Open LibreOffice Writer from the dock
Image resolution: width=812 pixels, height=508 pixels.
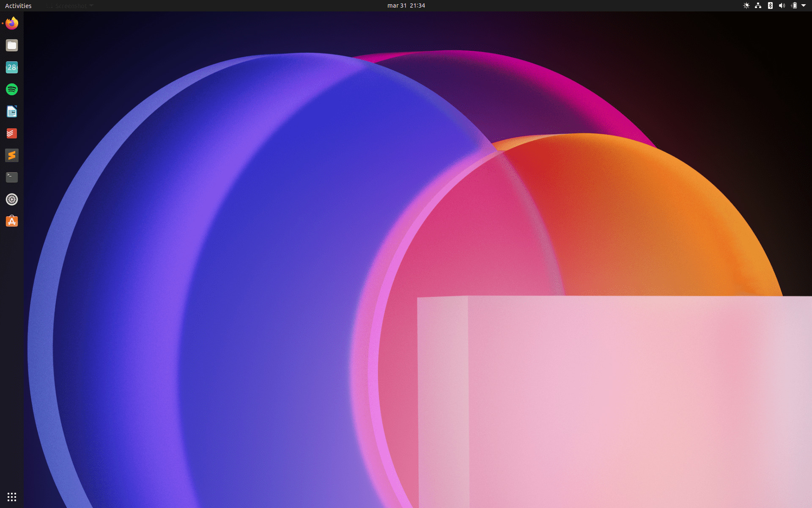click(x=12, y=111)
